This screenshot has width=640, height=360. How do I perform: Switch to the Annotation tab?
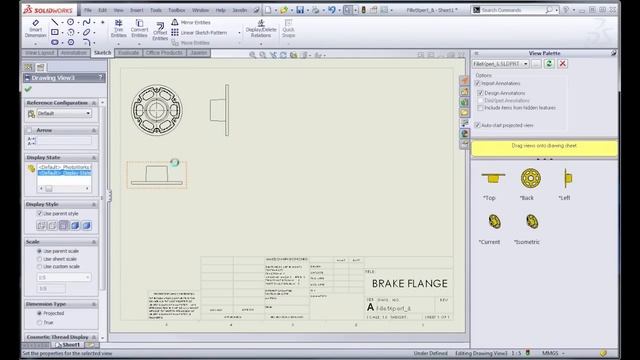click(74, 53)
